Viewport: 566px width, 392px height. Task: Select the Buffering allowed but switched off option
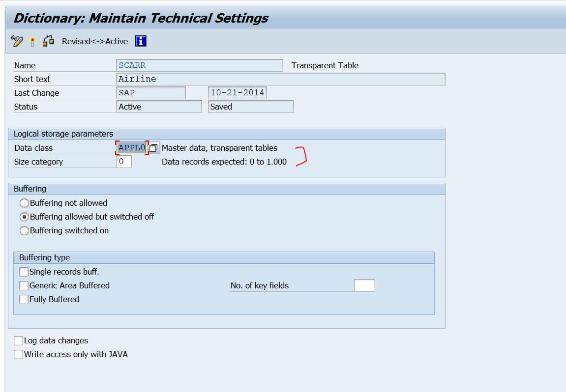pos(24,217)
